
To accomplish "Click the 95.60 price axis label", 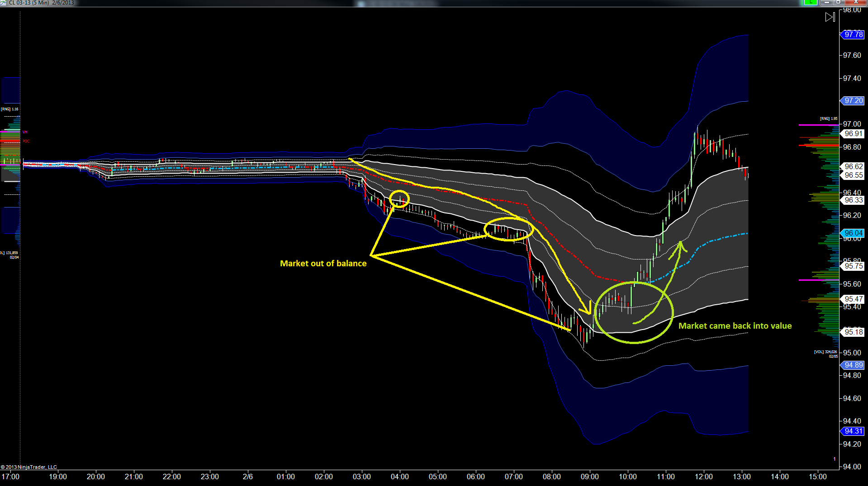I will (x=852, y=284).
